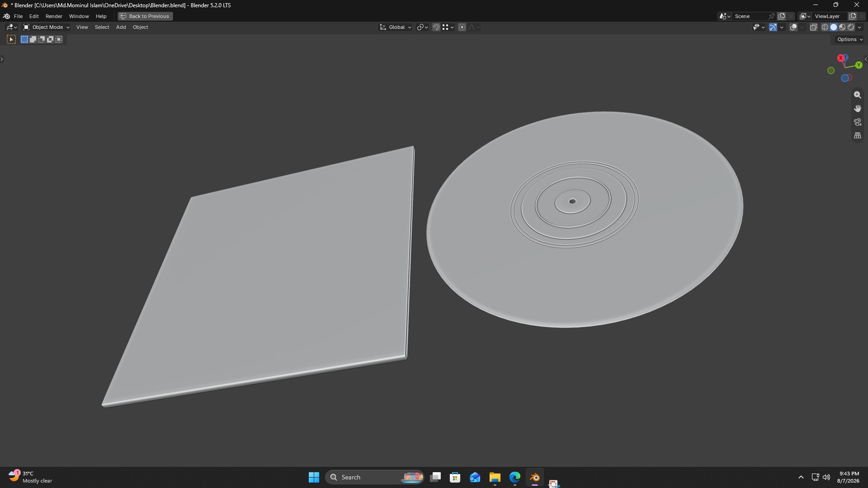Switch to Solid viewport shading

pos(834,28)
